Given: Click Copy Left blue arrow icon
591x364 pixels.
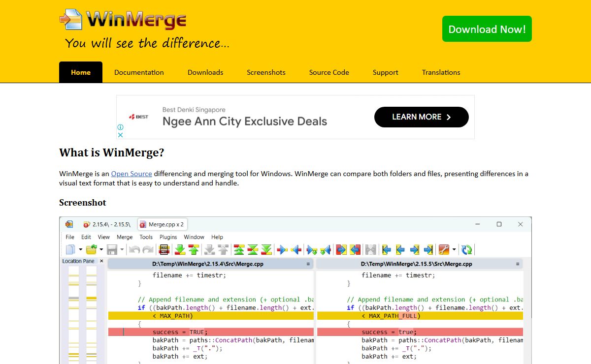Looking at the screenshot, I should tap(296, 250).
